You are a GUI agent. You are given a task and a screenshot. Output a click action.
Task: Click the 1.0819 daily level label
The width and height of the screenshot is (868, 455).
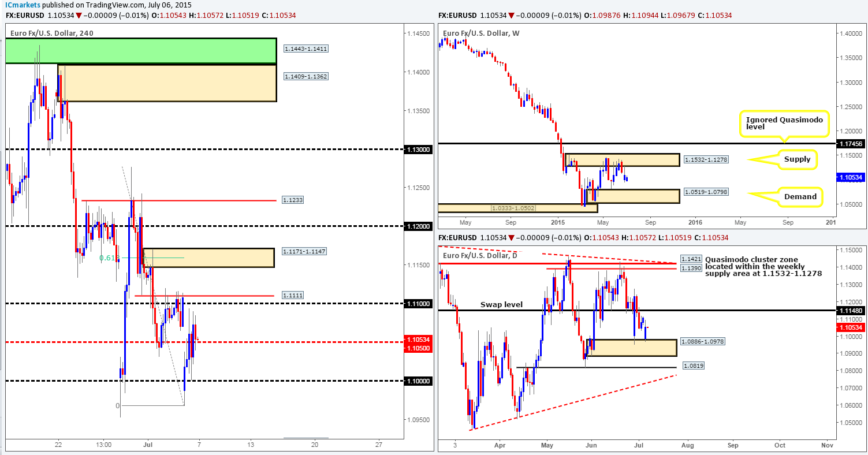pos(692,366)
